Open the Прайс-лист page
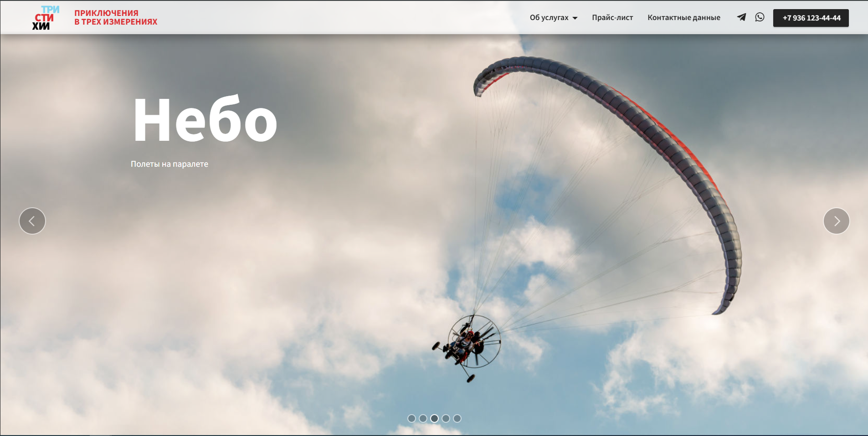The image size is (868, 436). 612,18
